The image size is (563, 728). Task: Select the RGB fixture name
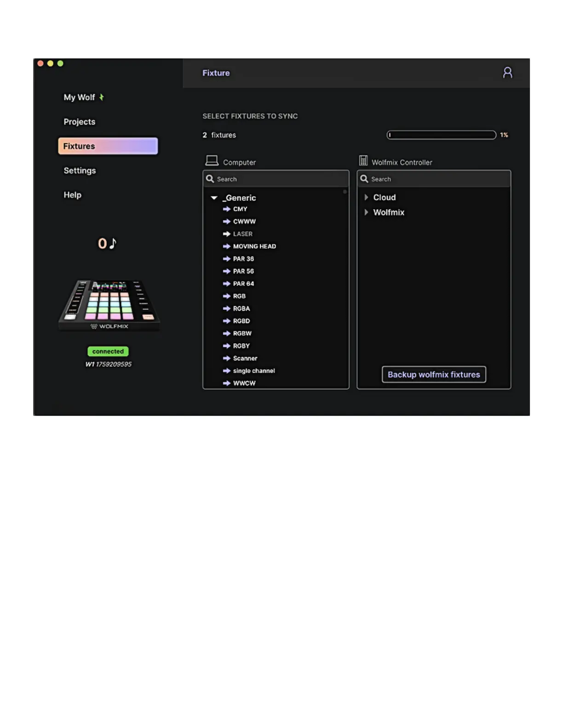click(x=239, y=296)
